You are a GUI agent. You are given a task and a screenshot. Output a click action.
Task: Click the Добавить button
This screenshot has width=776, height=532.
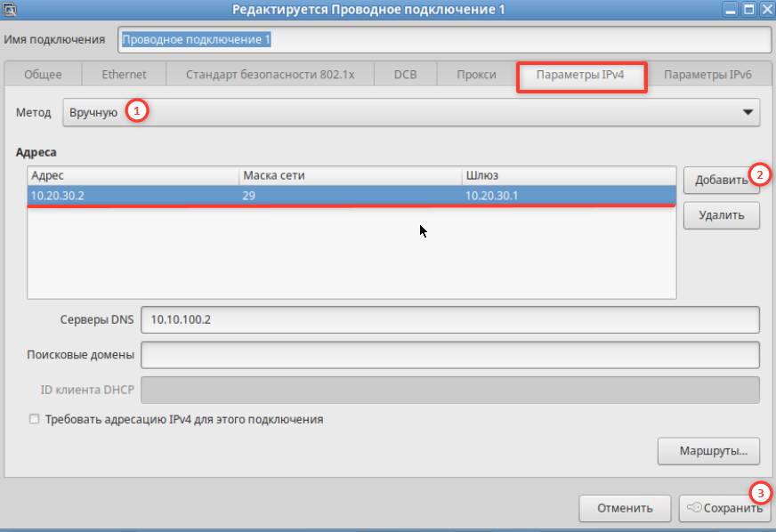[x=722, y=180]
